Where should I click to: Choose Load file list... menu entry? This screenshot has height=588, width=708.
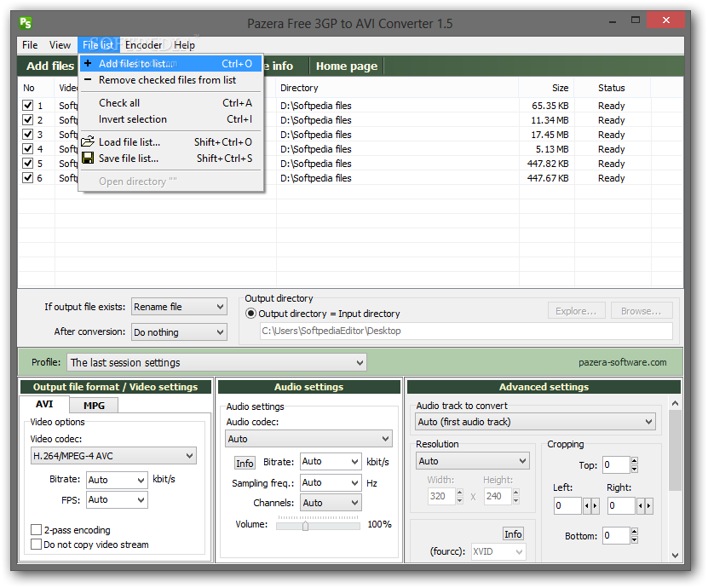point(170,141)
